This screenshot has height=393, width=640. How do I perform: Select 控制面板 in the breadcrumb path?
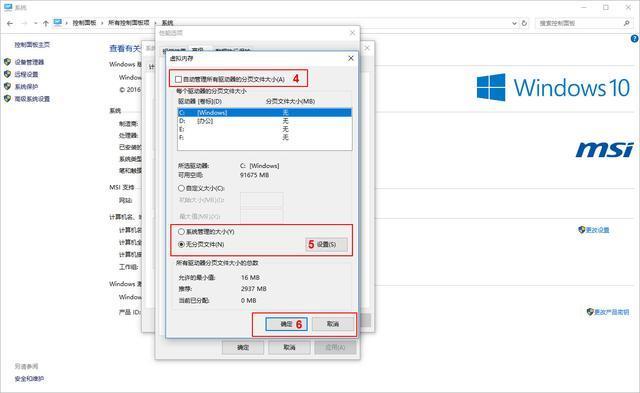(x=84, y=23)
